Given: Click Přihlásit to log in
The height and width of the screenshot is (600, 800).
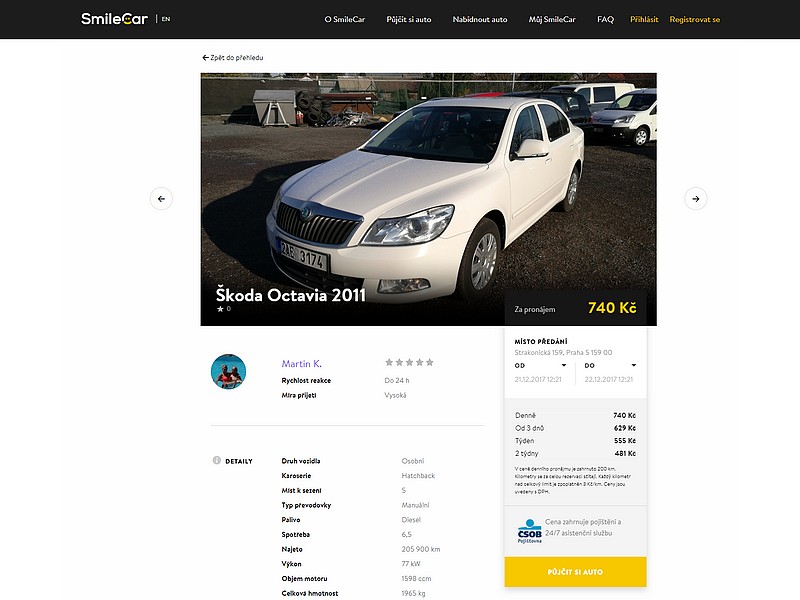Looking at the screenshot, I should (644, 19).
